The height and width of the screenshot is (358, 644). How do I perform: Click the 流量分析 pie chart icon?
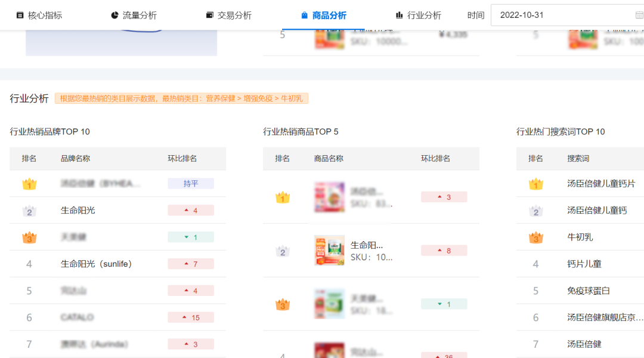coord(114,15)
